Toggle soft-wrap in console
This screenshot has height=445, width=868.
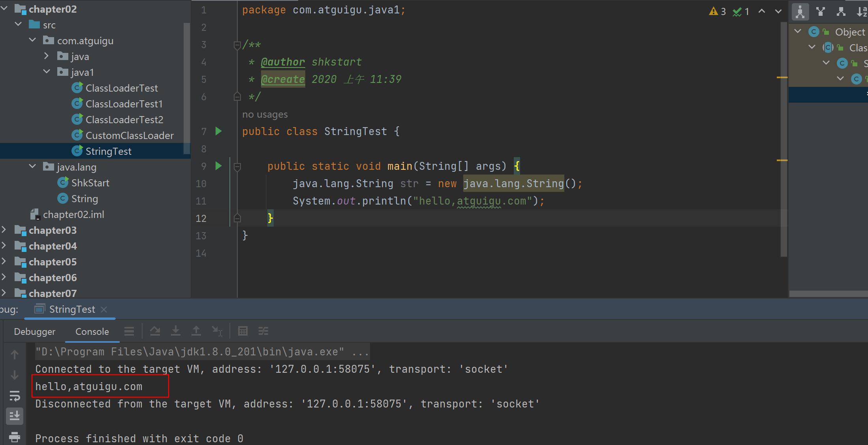coord(15,396)
